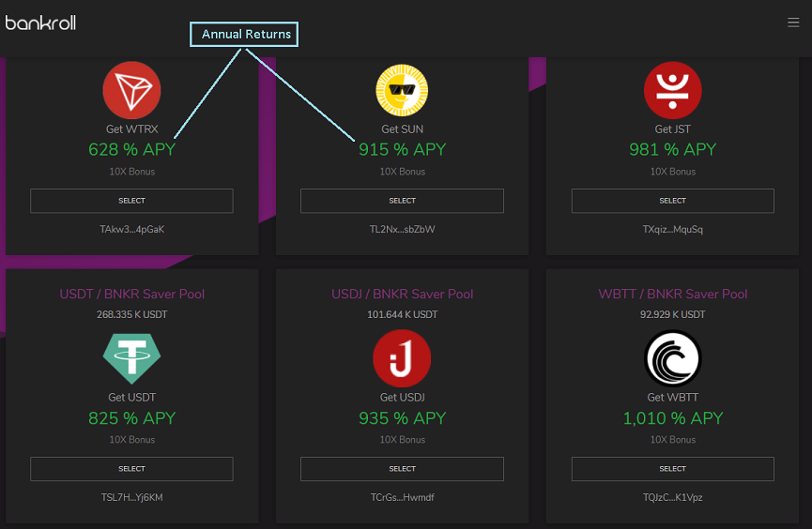Select the WBTT / BNKR Saver Pool
812x529 pixels.
(672, 469)
